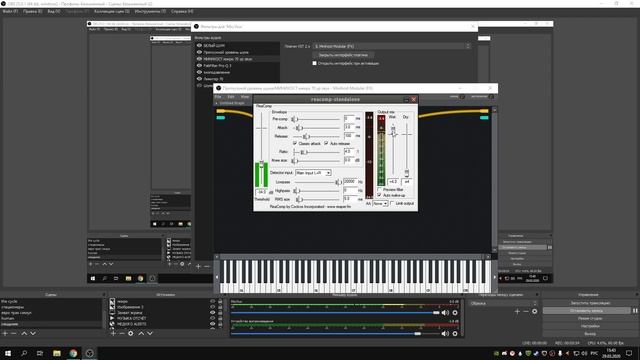The height and width of the screenshot is (360, 640).
Task: Click 'Режим студии' button
Action: click(590, 318)
